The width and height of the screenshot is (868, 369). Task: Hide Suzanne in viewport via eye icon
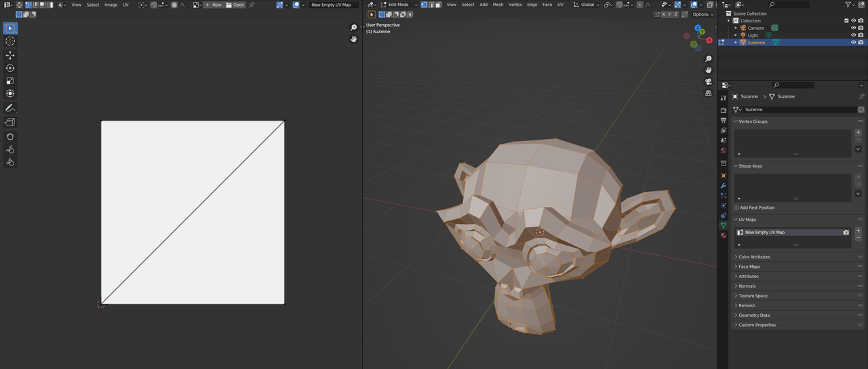[x=853, y=42]
